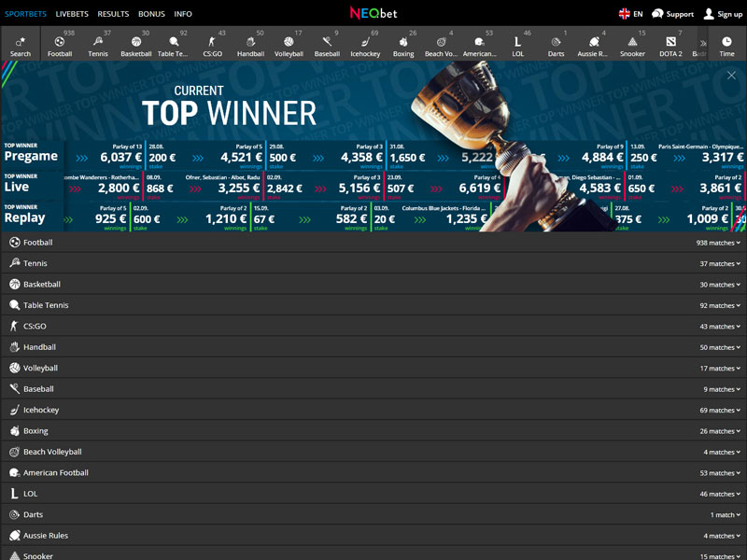Select Basketball icon in top sports bar
Image resolution: width=747 pixels, height=560 pixels.
pyautogui.click(x=135, y=42)
